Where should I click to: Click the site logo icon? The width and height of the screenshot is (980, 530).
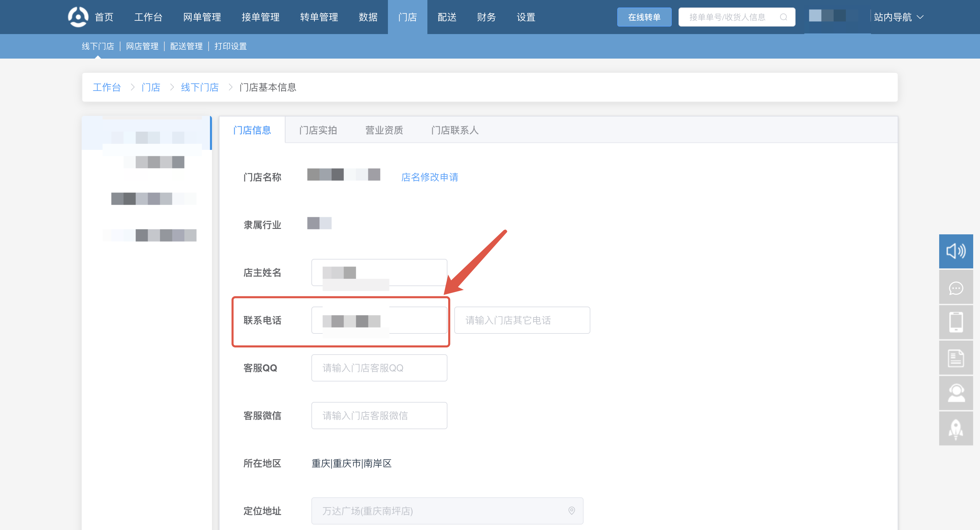pos(78,17)
